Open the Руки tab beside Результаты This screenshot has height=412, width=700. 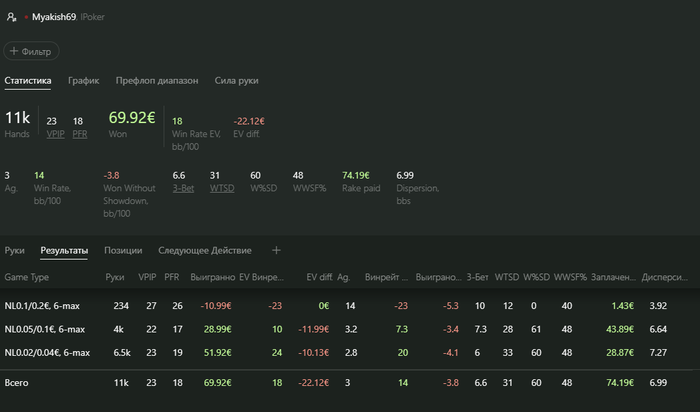14,250
